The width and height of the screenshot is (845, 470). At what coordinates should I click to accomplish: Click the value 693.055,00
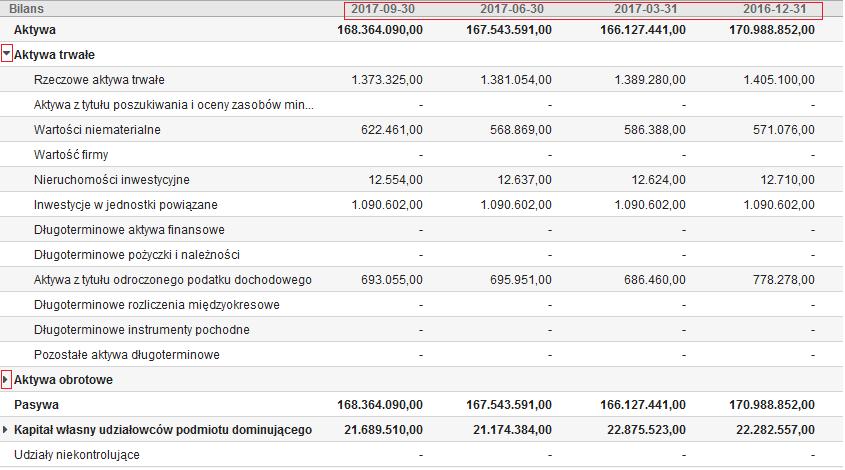[392, 280]
